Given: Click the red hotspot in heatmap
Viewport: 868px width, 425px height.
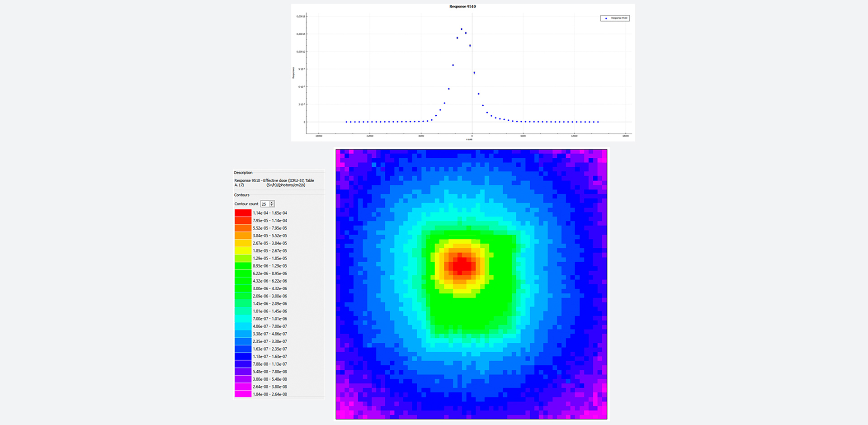Looking at the screenshot, I should click(x=462, y=265).
